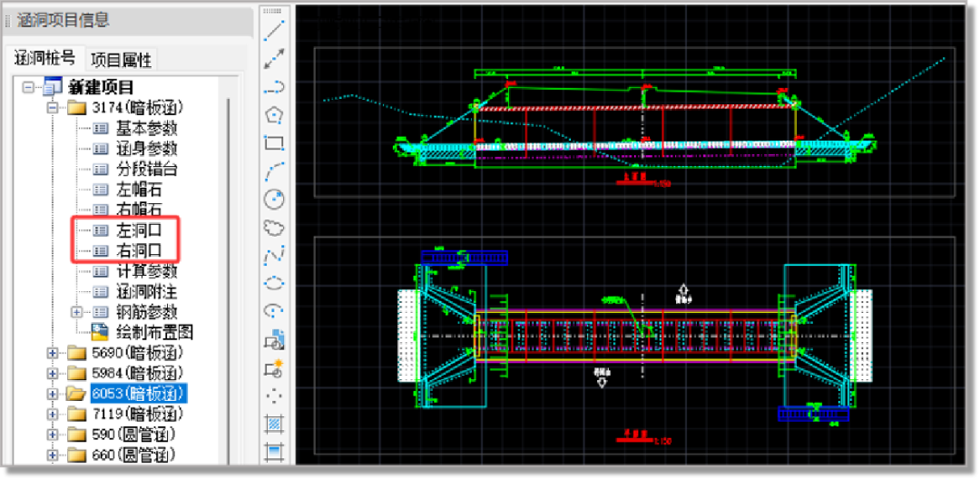Open 左洞口 parameters in the tree
This screenshot has height=479, width=980.
tap(139, 230)
